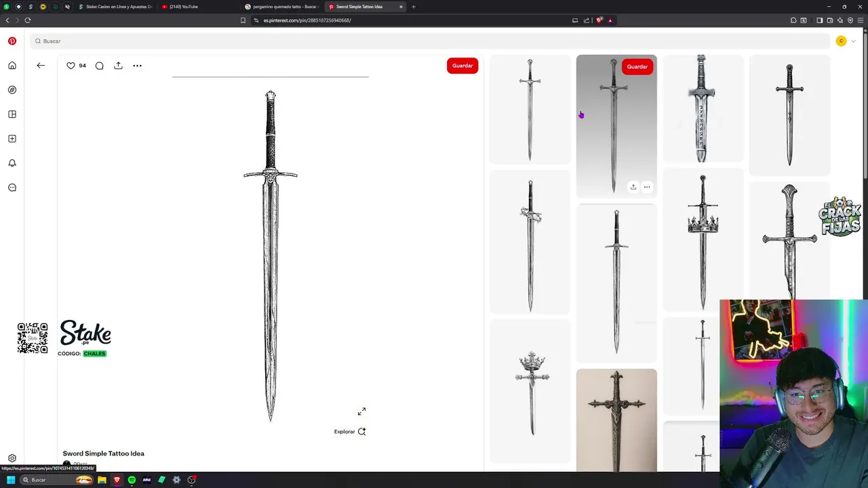Screen dimensions: 868x488
Task: Save hovered sword pin with Guardar
Action: click(637, 66)
